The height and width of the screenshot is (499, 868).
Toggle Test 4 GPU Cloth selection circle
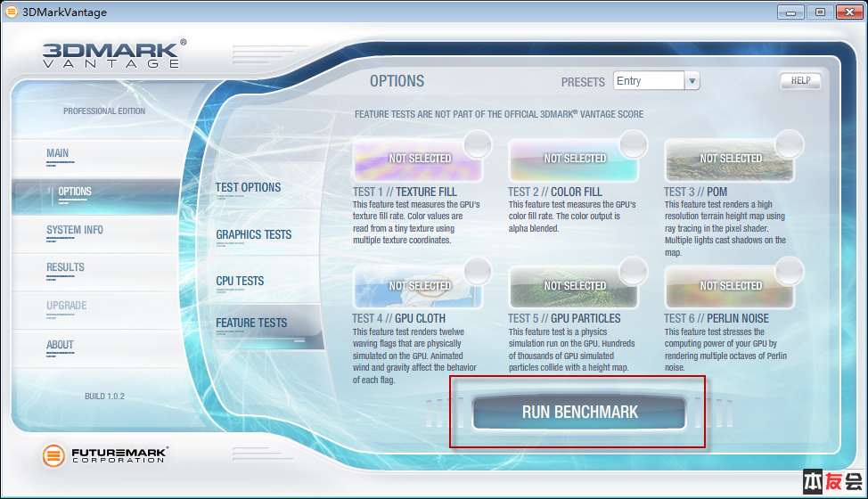(478, 271)
